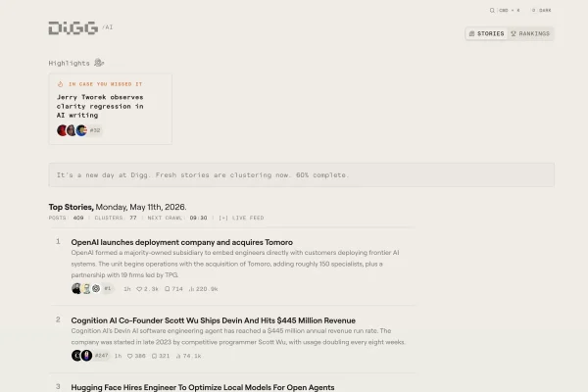Viewport: 588px width, 392px height.
Task: Click OpenAI logo avatar under Tomoro story
Action: (96, 288)
